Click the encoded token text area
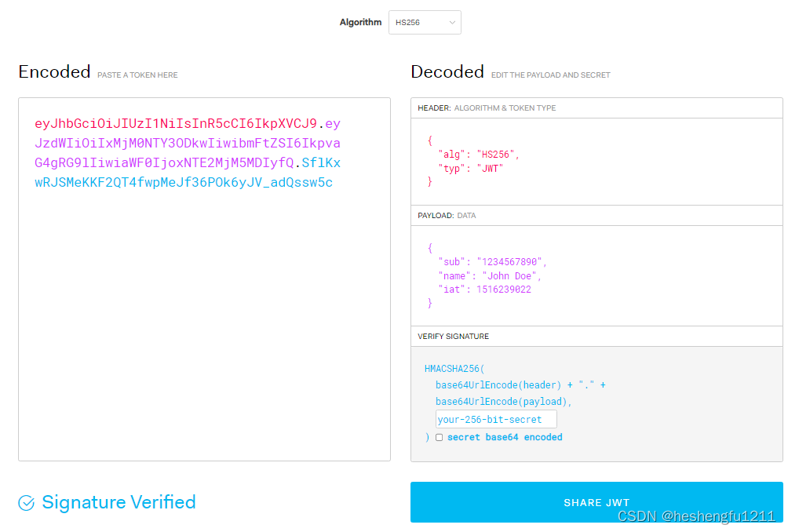 (x=205, y=279)
